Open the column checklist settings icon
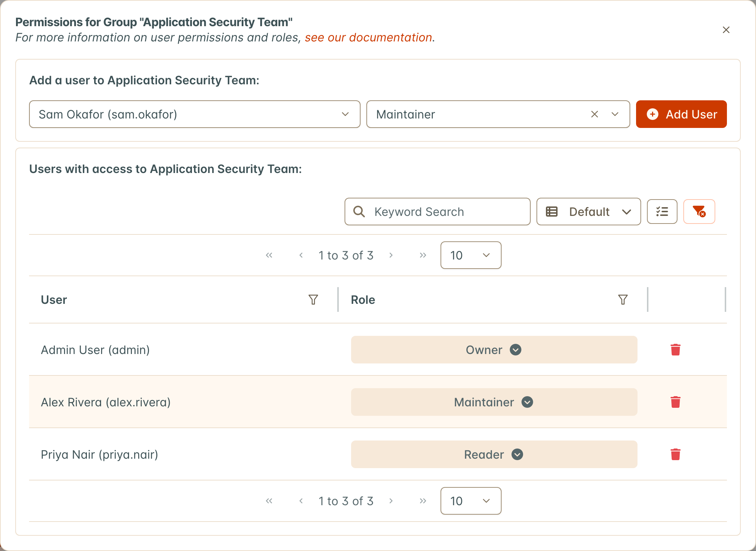Screen dimensions: 756x551 point(662,212)
